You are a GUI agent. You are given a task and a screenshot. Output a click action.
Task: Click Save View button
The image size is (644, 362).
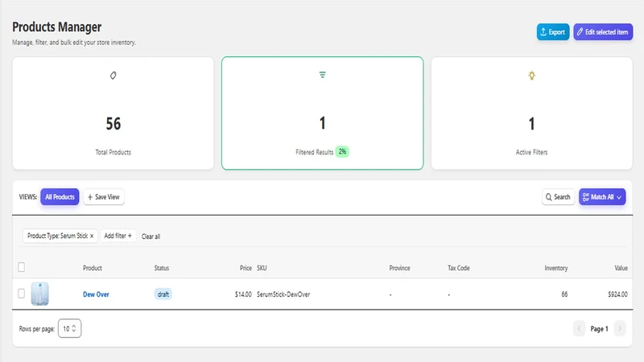[104, 197]
